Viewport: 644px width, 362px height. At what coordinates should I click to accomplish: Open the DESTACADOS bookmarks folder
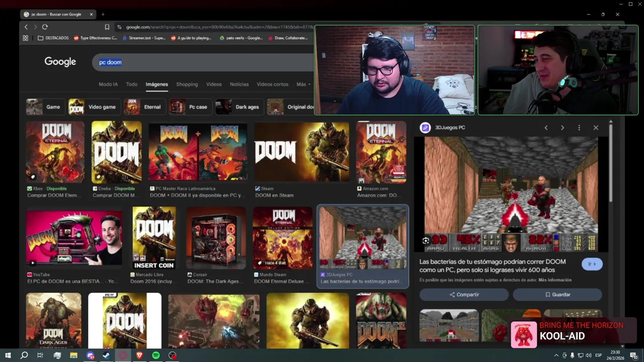coord(53,38)
